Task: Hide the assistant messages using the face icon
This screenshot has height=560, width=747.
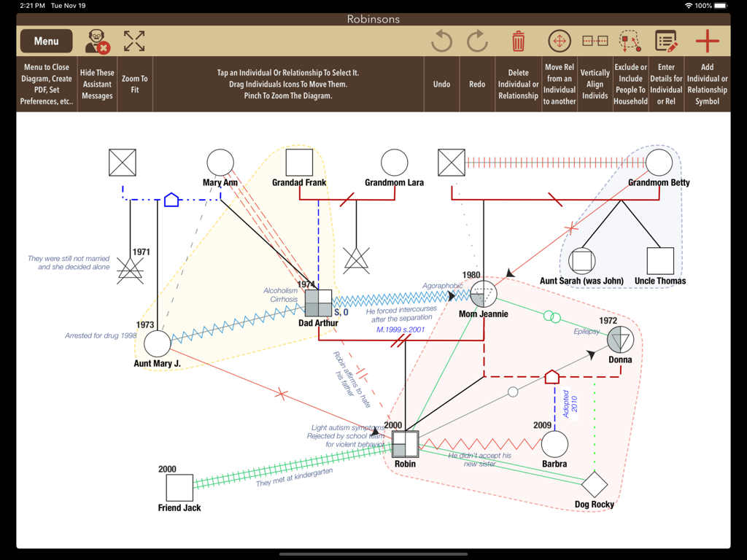Action: (x=97, y=41)
